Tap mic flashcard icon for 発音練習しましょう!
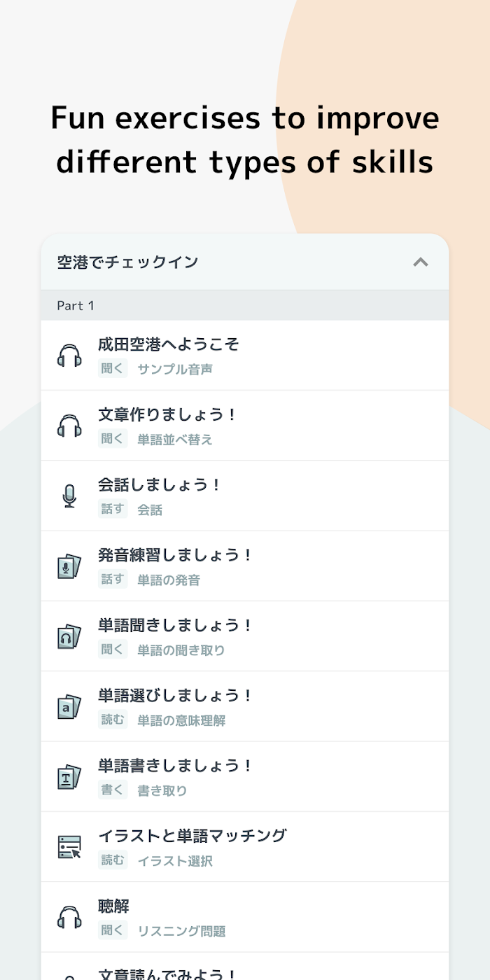Screen dimensions: 490x980 pyautogui.click(x=69, y=566)
